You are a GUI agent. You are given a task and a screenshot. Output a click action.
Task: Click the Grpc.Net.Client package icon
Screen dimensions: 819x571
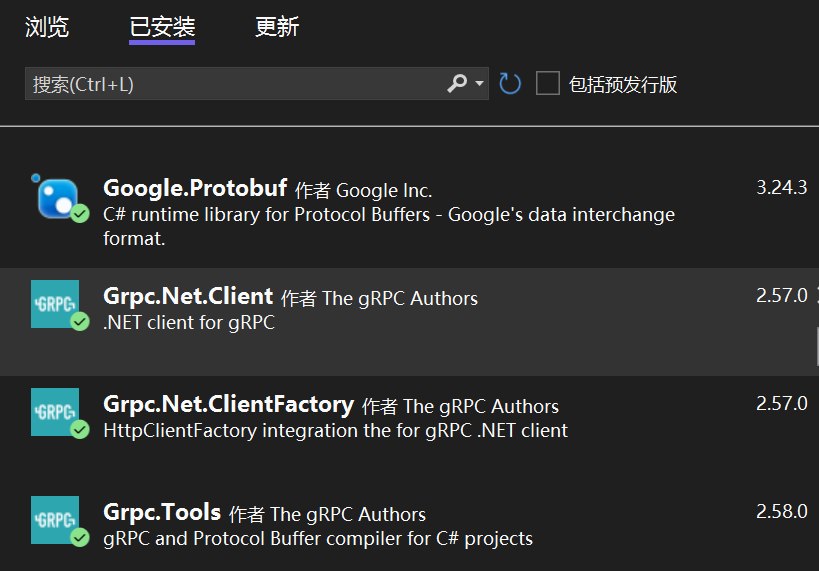point(58,305)
